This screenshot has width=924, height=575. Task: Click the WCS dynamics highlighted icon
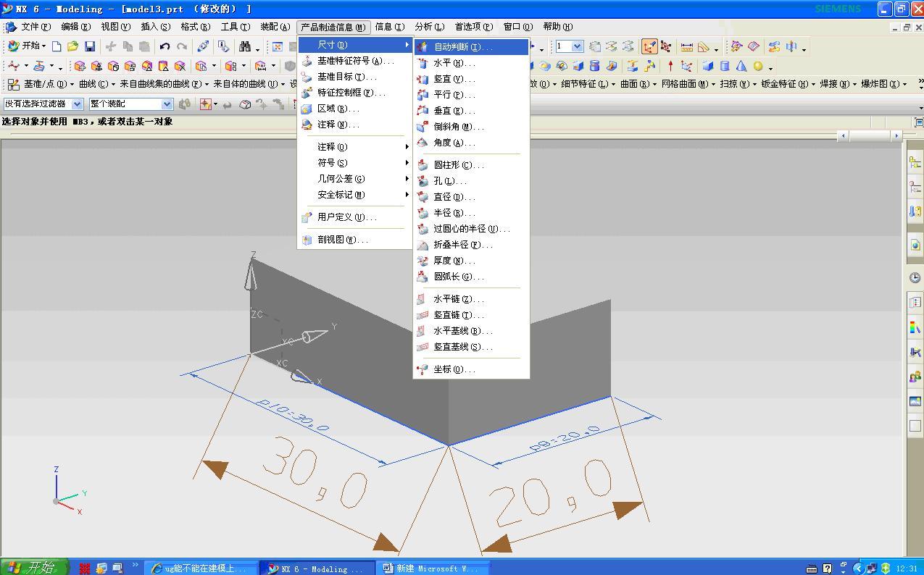click(x=649, y=46)
